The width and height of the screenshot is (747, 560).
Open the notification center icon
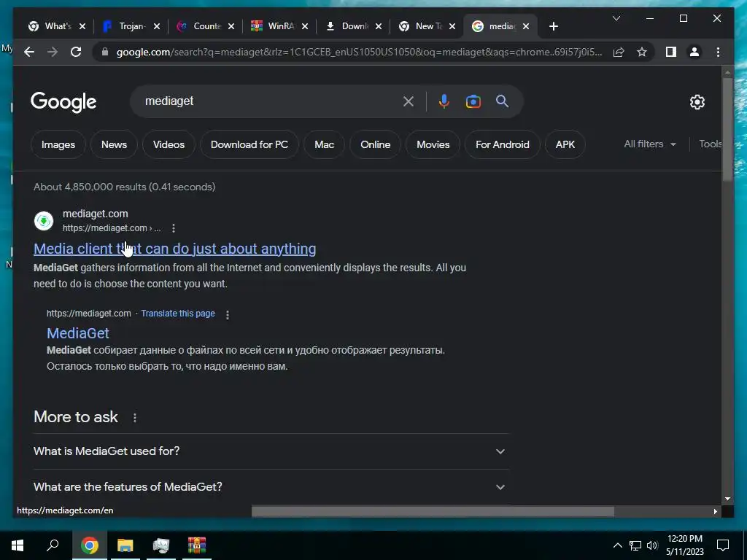tap(723, 545)
